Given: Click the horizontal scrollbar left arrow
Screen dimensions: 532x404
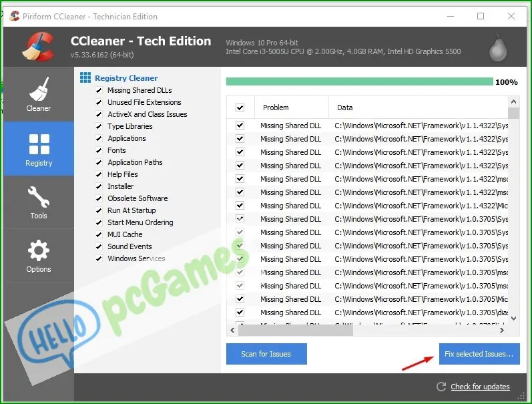Looking at the screenshot, I should click(233, 331).
